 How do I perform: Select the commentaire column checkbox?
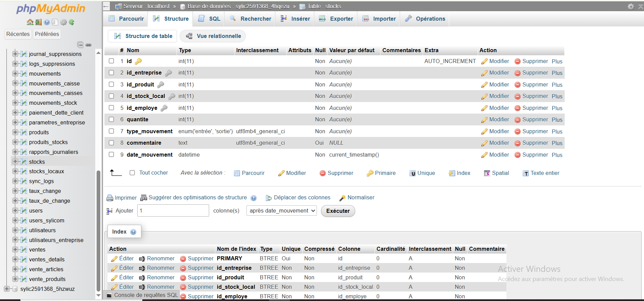pos(111,143)
